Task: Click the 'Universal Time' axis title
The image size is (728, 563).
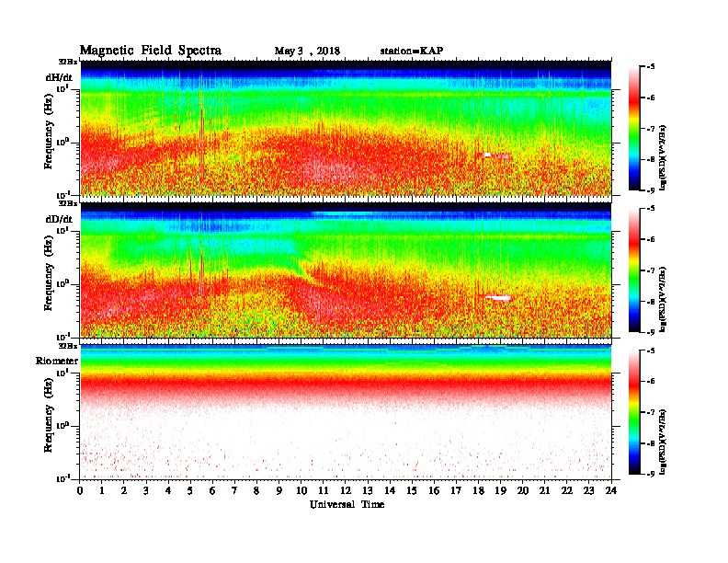Action: coord(347,504)
